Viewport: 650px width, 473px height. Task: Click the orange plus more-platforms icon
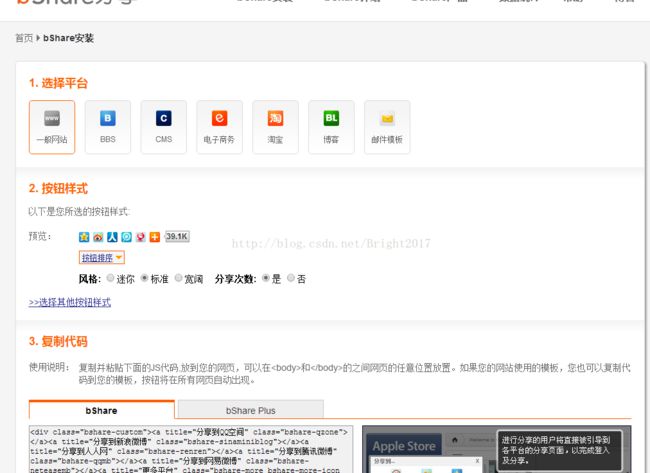155,237
